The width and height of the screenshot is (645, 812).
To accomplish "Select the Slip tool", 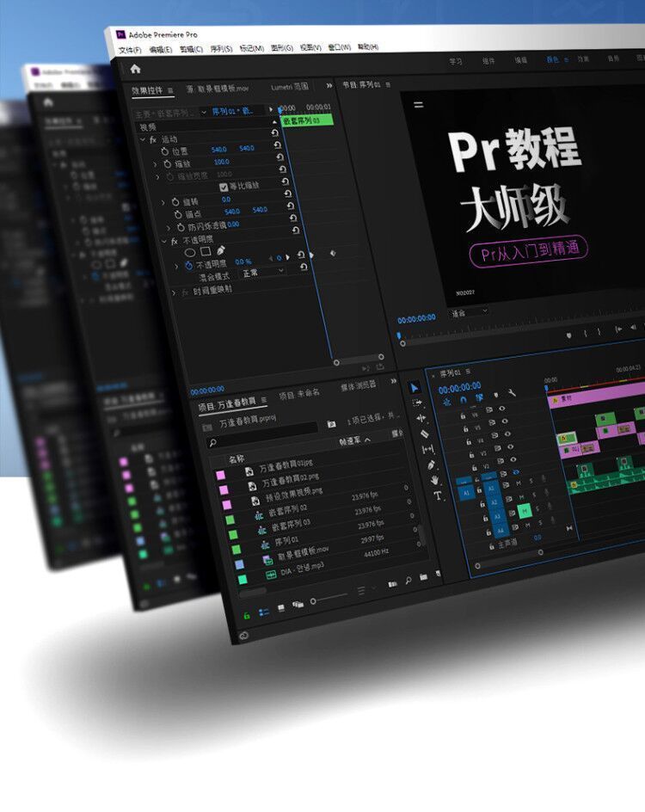I will (427, 450).
